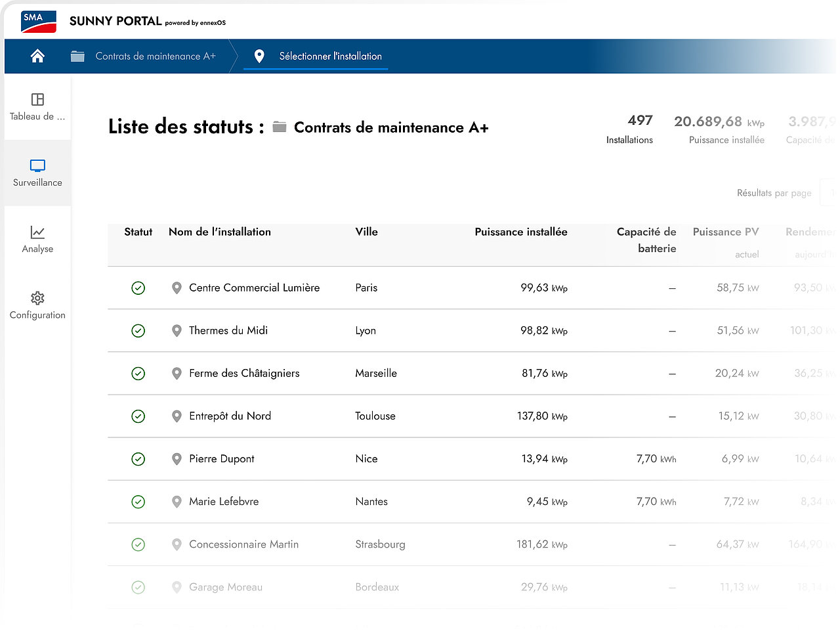Screen dimensions: 840x633
Task: Click status check icon for Entrepôt du Nord
Action: (138, 416)
